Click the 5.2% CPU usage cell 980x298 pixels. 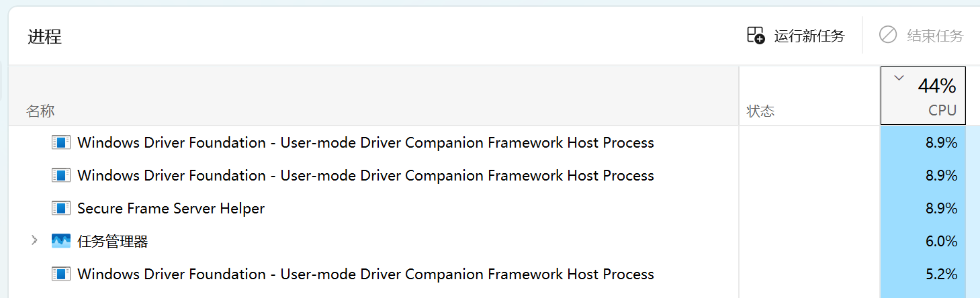923,274
